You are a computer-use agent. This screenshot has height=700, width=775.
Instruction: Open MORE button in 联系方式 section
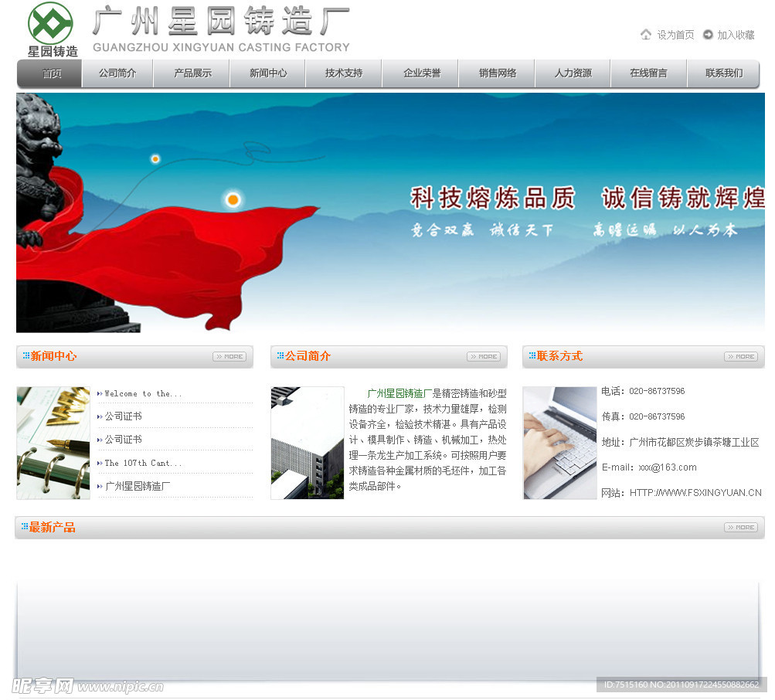[x=740, y=357]
